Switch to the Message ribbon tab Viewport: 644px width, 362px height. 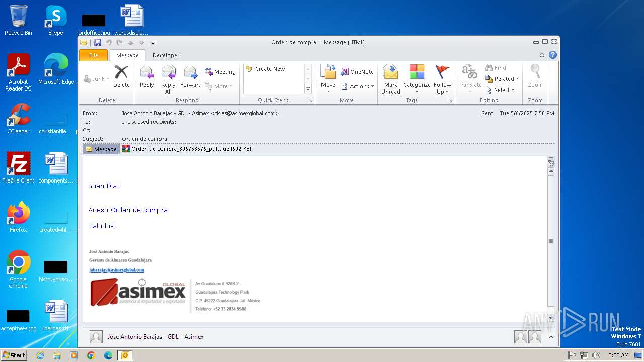(x=127, y=55)
